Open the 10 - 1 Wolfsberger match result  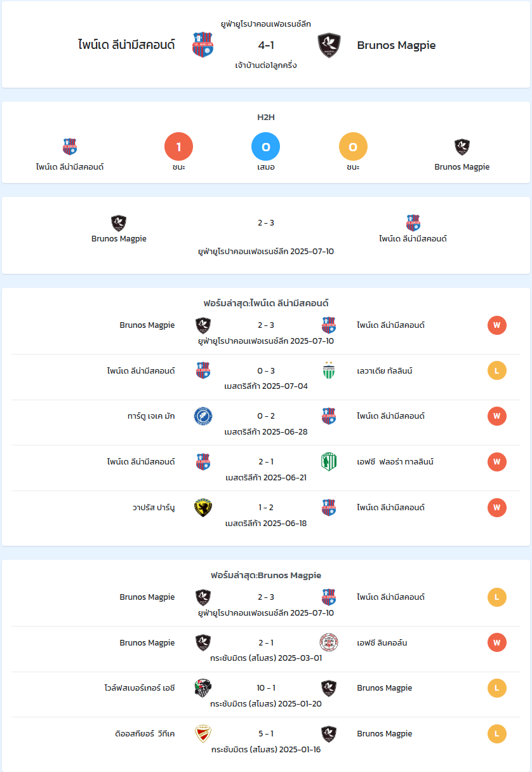click(x=266, y=688)
